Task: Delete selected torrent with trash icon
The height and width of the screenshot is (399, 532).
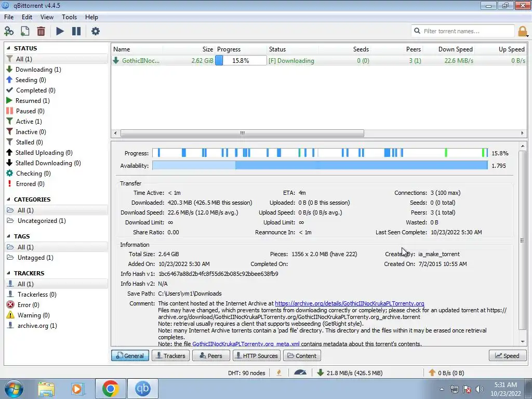Action: point(41,31)
